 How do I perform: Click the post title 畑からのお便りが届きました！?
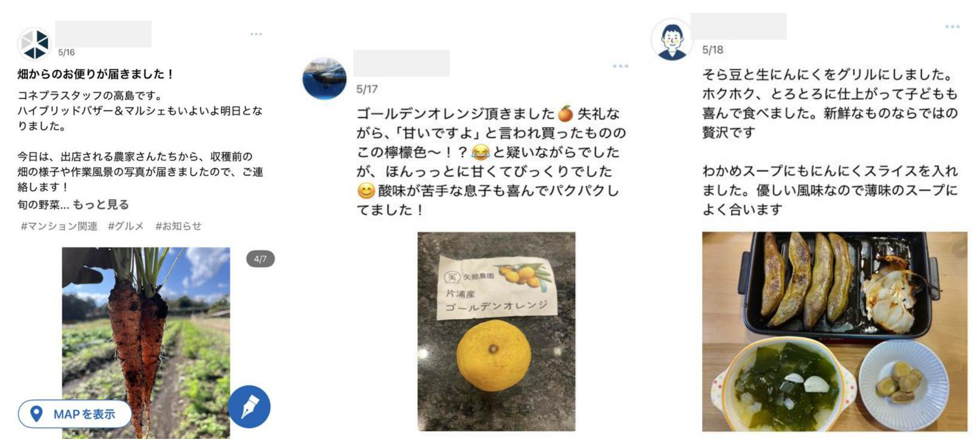click(x=96, y=74)
